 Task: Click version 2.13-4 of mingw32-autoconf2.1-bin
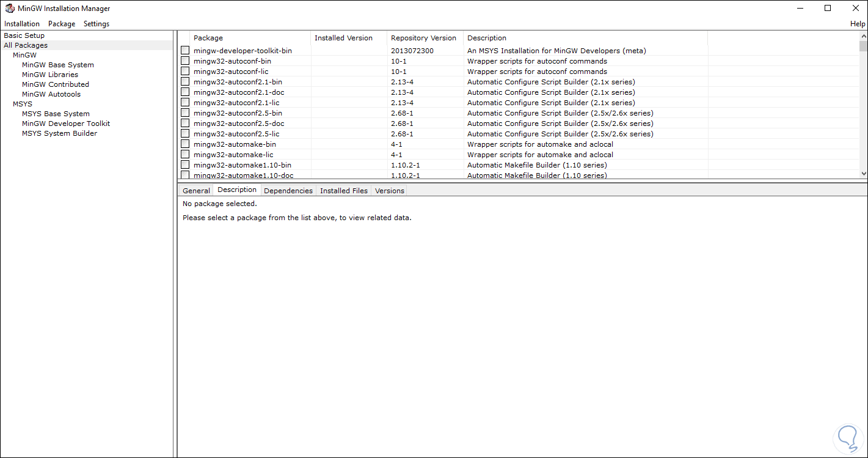pos(402,82)
